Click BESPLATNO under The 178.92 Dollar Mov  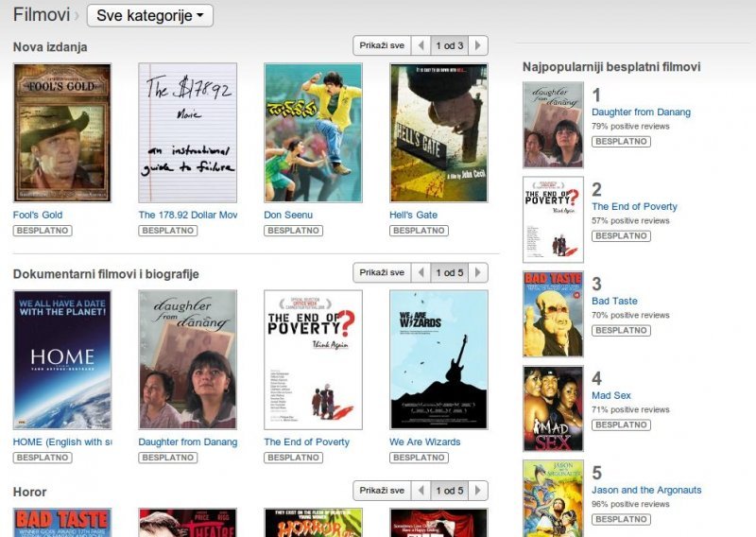point(168,231)
